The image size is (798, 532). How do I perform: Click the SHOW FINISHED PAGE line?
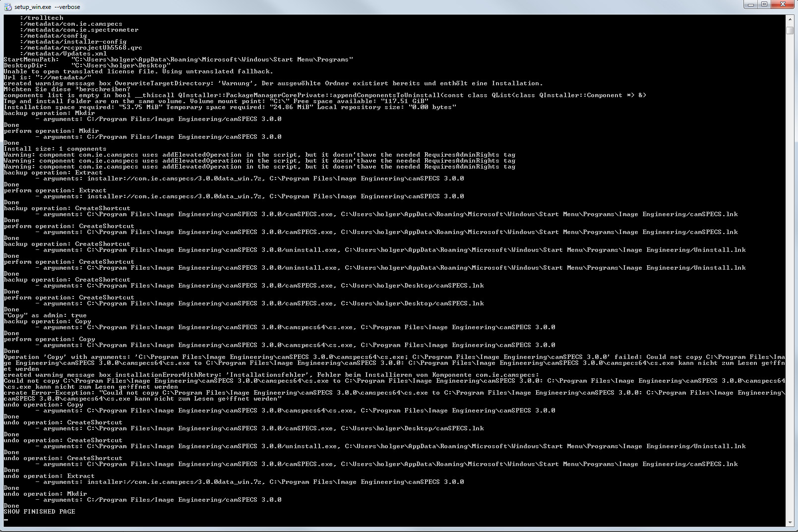[x=40, y=512]
